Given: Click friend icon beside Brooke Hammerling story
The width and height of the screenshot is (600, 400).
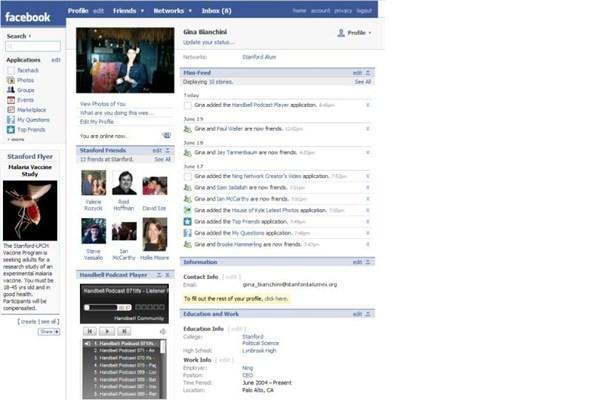Looking at the screenshot, I should click(x=188, y=245).
